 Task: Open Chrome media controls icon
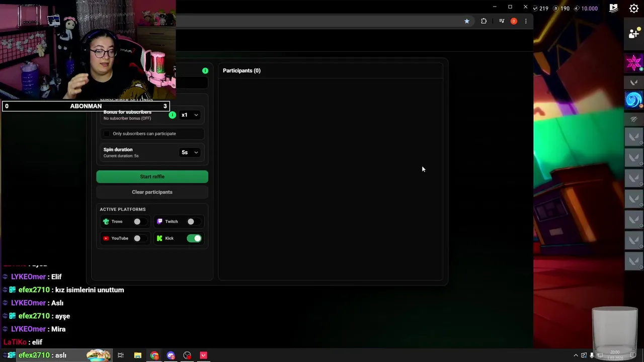502,21
